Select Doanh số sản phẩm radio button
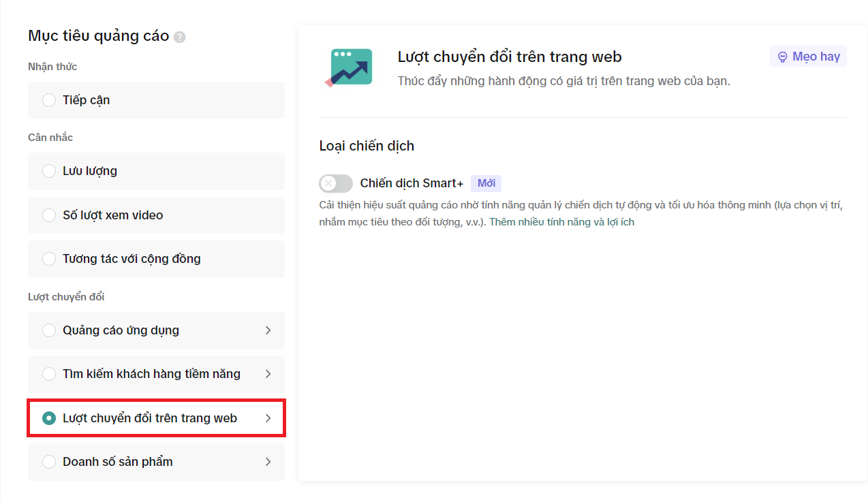Image resolution: width=868 pixels, height=502 pixels. [x=49, y=462]
